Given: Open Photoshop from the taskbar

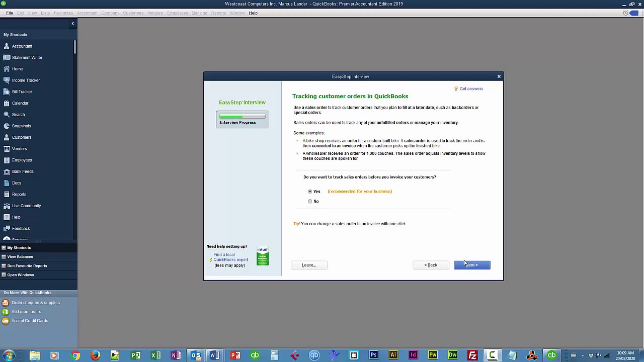Looking at the screenshot, I should 373,355.
